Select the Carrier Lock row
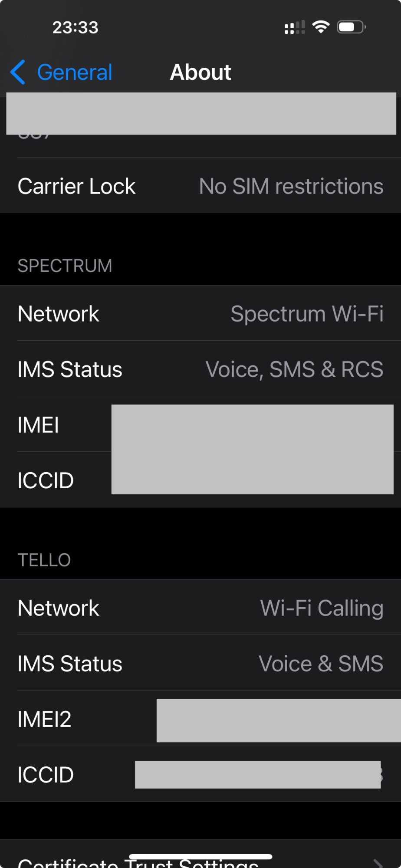This screenshot has height=868, width=401. point(200,186)
